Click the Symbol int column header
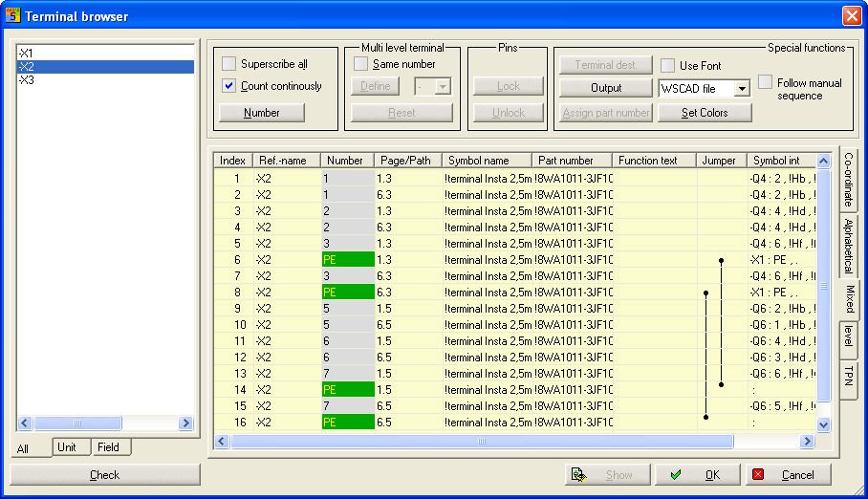This screenshot has height=499, width=868. coord(782,161)
